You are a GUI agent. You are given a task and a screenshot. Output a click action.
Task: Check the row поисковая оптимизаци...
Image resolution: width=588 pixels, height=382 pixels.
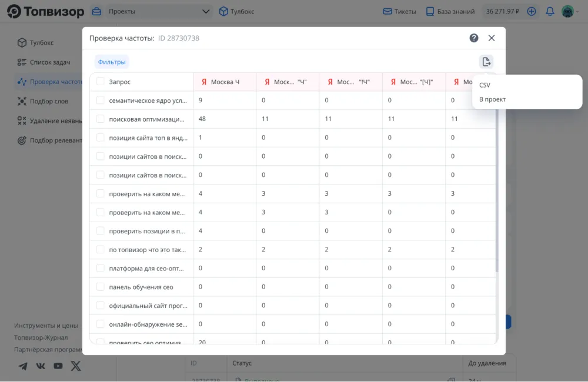100,119
